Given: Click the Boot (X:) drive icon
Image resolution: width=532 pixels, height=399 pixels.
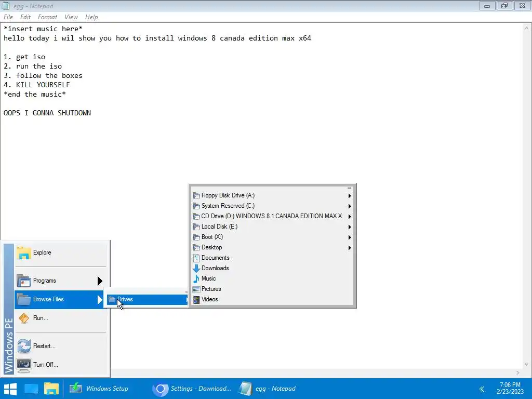Looking at the screenshot, I should (x=196, y=237).
